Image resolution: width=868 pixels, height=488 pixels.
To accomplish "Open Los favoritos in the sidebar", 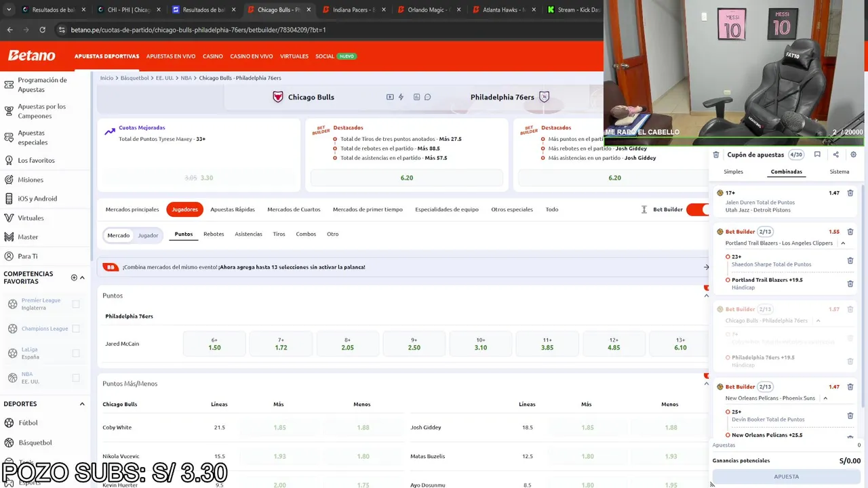I will tap(36, 161).
